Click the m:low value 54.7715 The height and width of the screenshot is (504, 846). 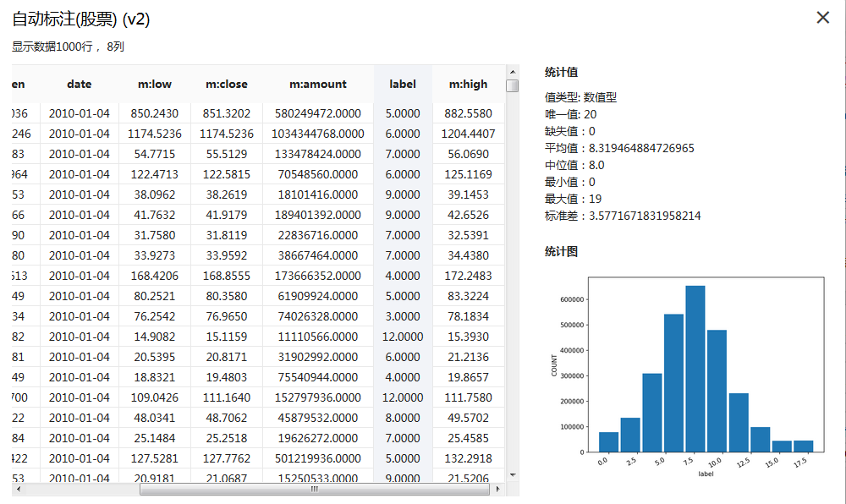[154, 154]
